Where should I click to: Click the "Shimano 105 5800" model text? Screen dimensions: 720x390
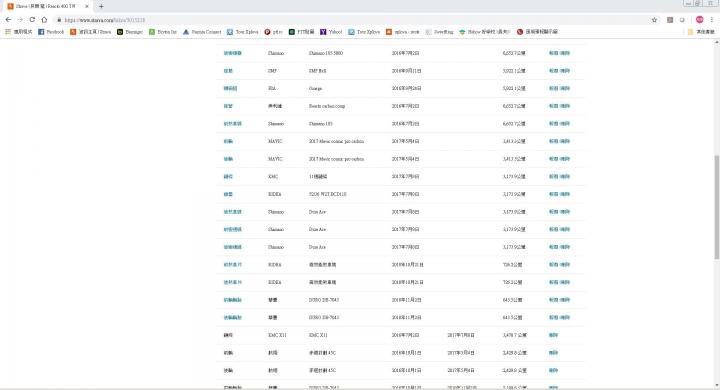pos(326,53)
